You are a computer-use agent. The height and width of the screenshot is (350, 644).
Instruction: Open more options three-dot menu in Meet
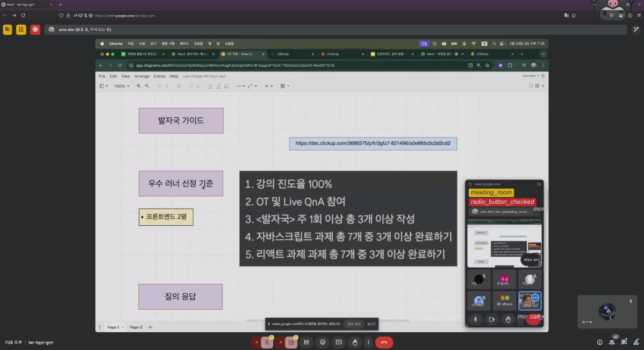pyautogui.click(x=368, y=342)
